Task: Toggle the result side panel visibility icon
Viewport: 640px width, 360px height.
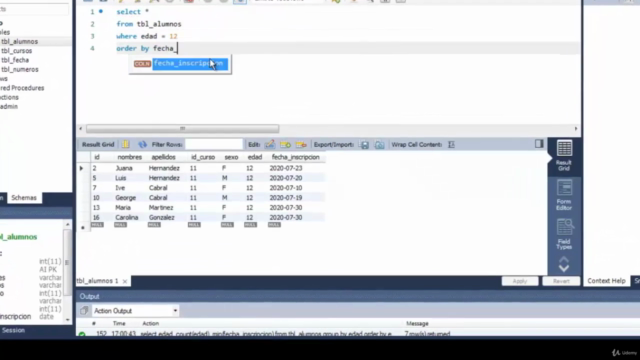Action: (x=539, y=144)
